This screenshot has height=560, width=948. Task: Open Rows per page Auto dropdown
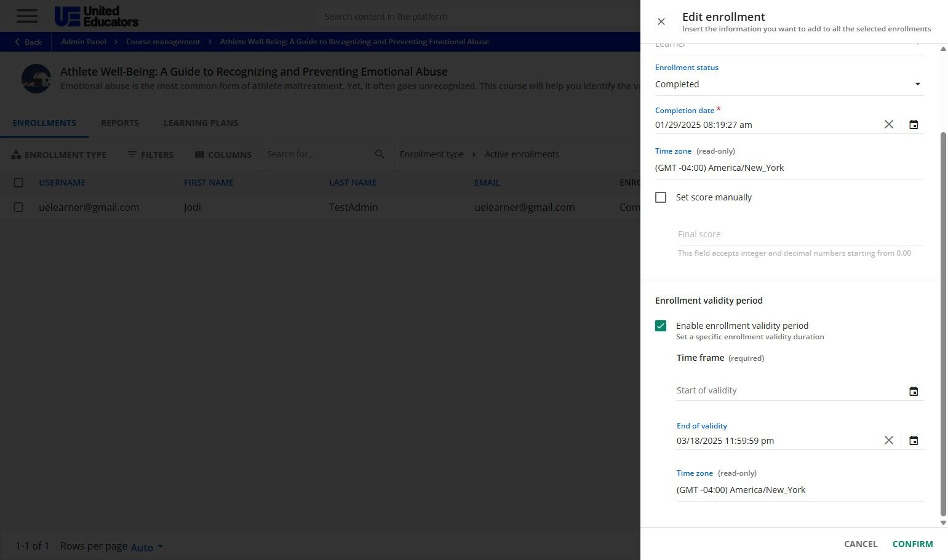(x=147, y=547)
